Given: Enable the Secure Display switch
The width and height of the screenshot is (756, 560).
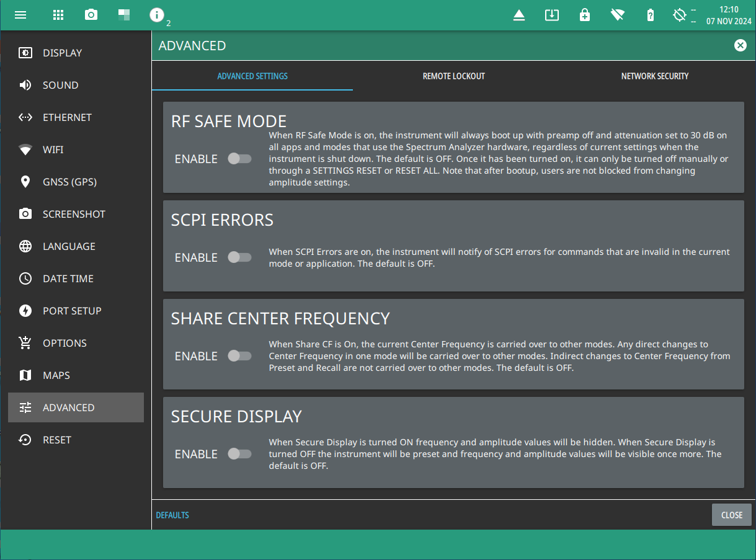Looking at the screenshot, I should [x=239, y=454].
